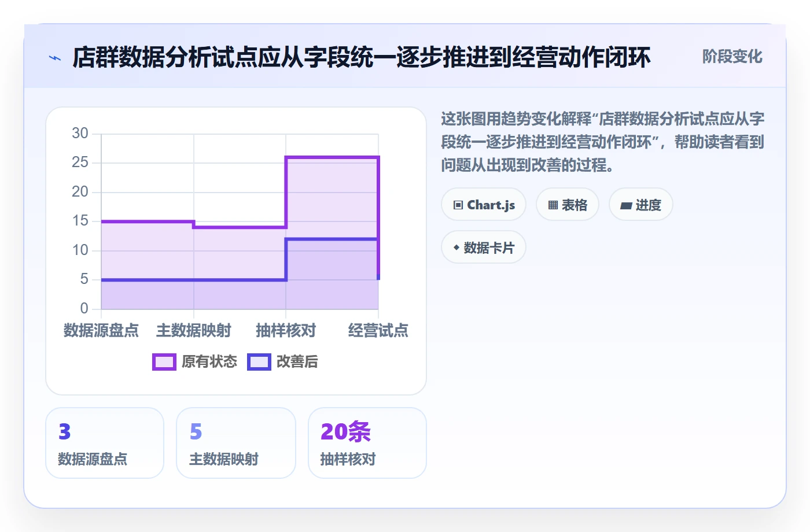This screenshot has height=532, width=810.
Task: Click the title 店群数据分析试点应从字段统一逐步推进到经营动作闭环
Action: 362,57
